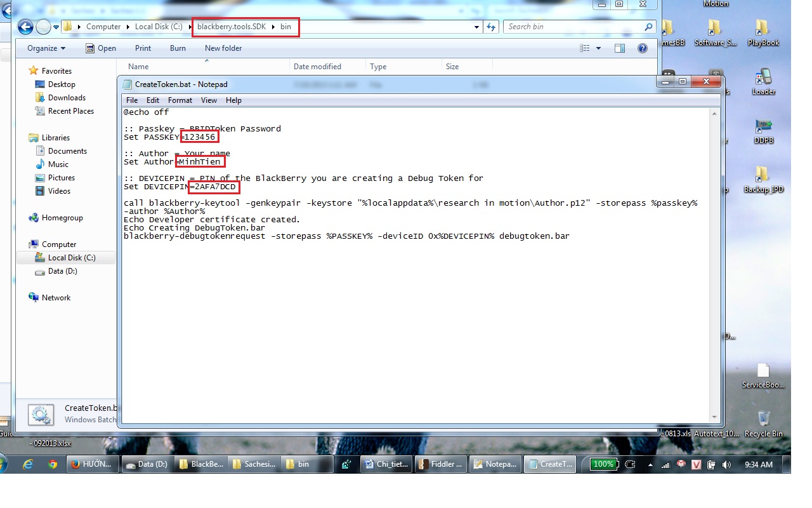Open the view options dropdown arrow

(x=598, y=48)
